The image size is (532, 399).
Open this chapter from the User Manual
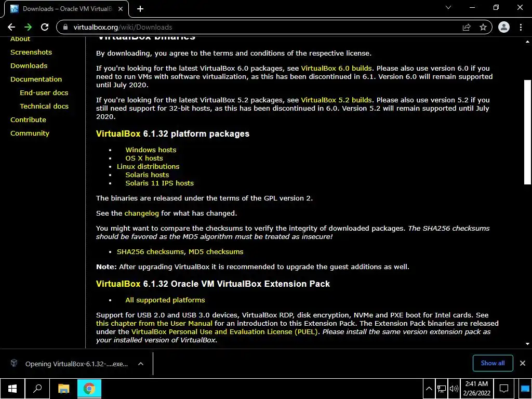[154, 324]
